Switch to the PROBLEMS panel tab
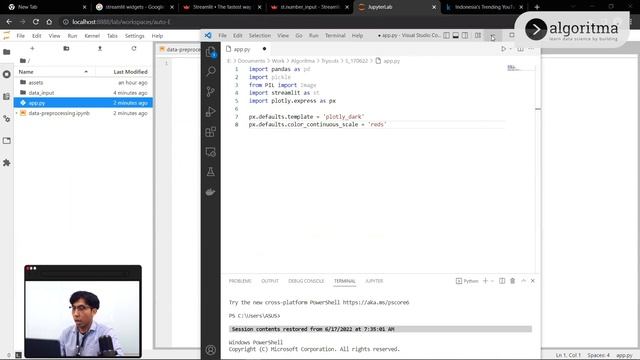This screenshot has width=640, height=360. point(240,281)
